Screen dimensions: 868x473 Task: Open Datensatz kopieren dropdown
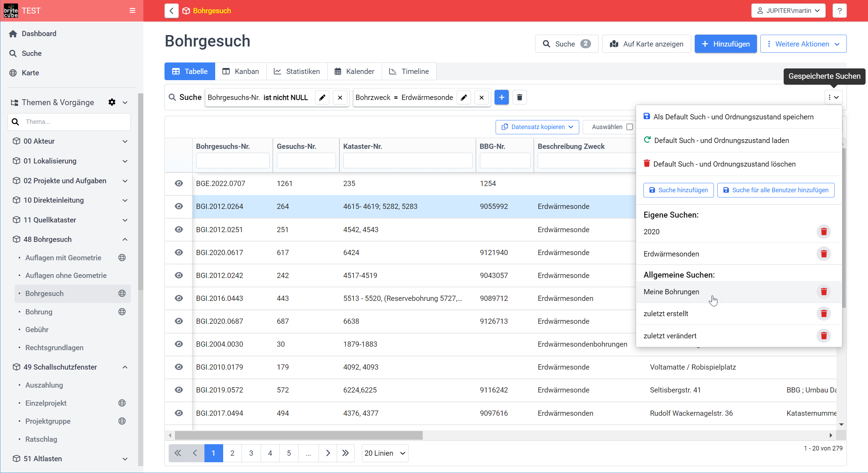[537, 127]
